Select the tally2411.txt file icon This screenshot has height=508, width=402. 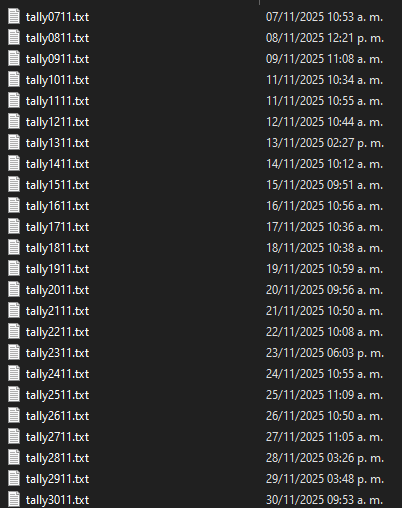coord(14,374)
